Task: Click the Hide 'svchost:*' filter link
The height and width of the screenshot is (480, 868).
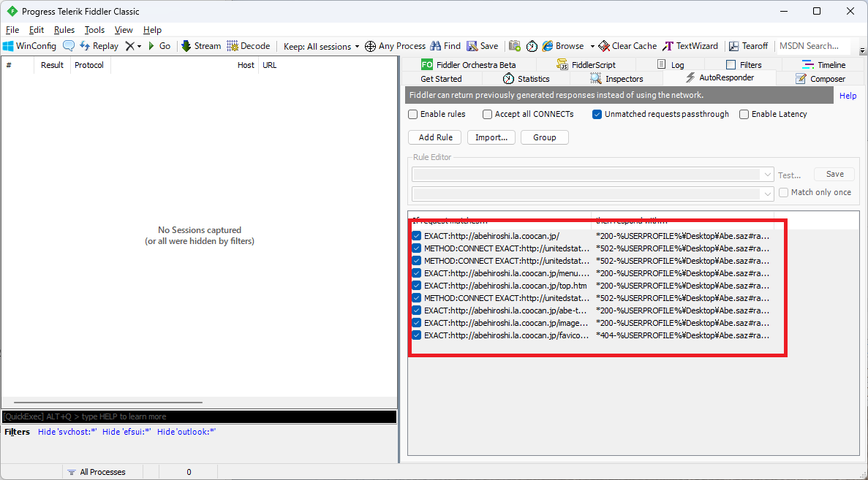Action: (67, 432)
